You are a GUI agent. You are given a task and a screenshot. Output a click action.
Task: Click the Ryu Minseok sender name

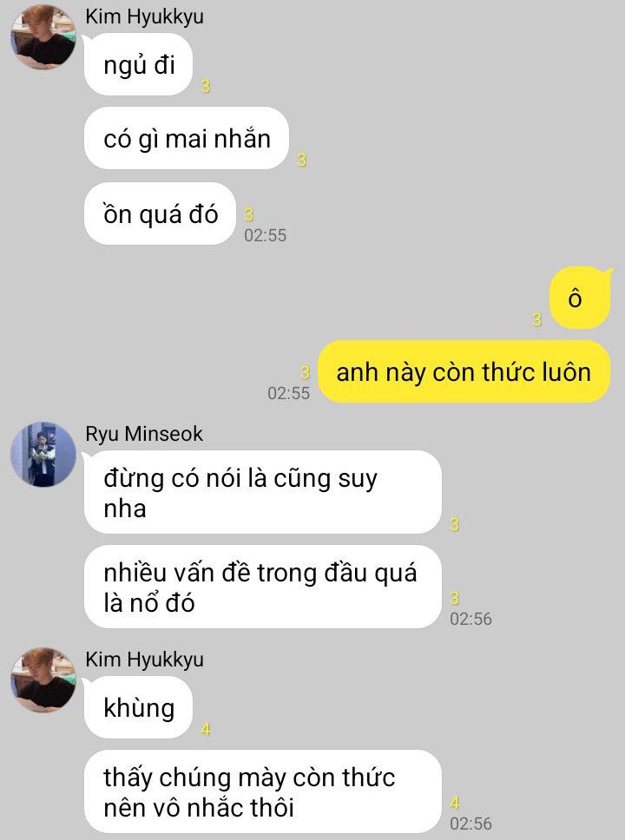144,433
